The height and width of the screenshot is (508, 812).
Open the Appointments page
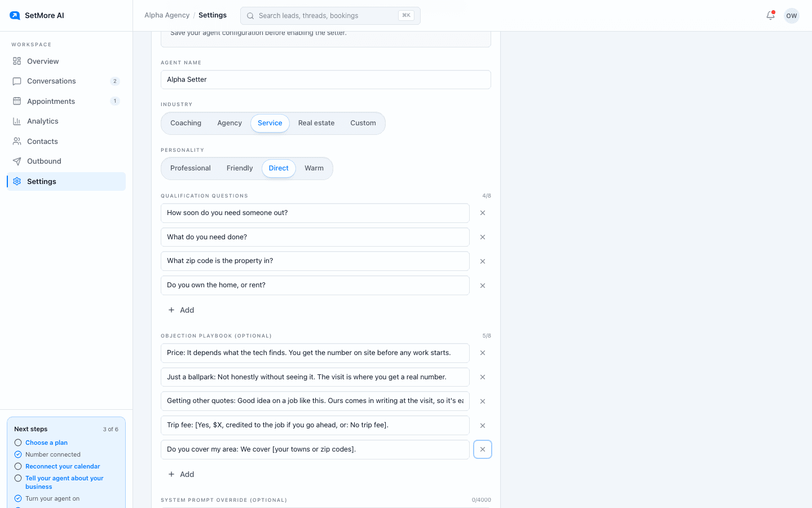tap(66, 101)
